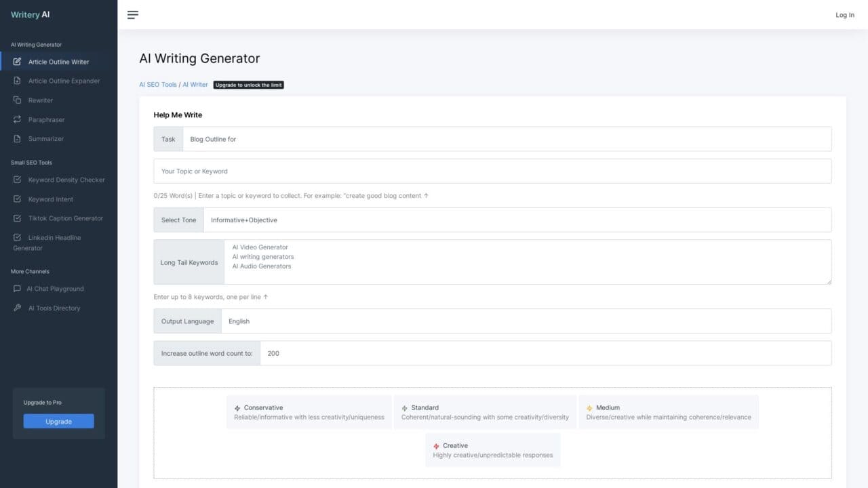
Task: Choose the Creative response mode
Action: click(493, 449)
